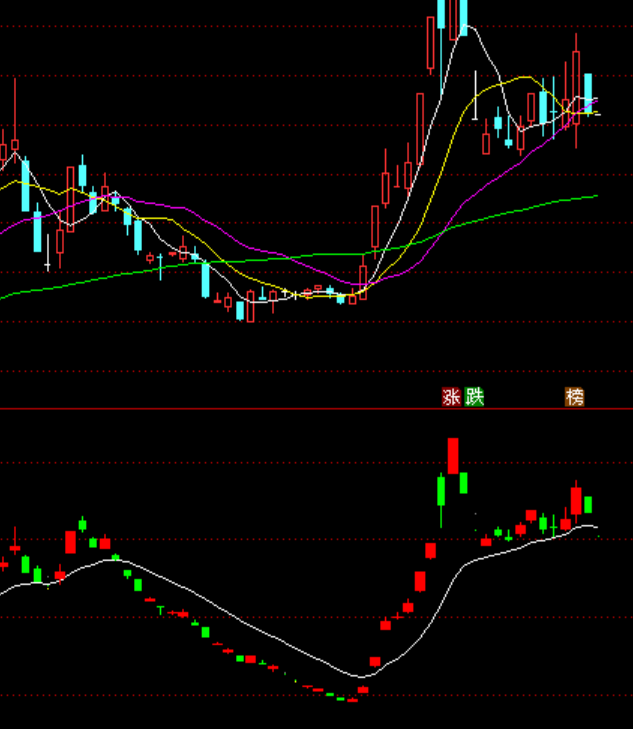Click the green candle at lower panel's upper left
The image size is (633, 729).
83,524
